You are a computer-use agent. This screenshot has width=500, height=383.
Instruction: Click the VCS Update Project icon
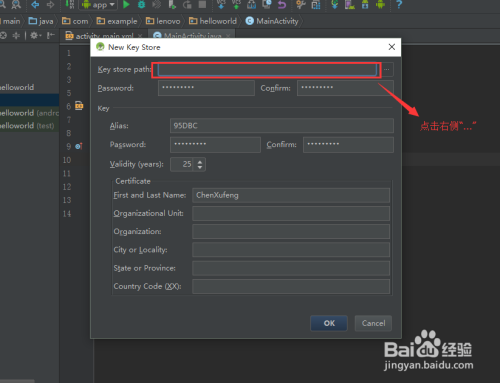point(221,4)
